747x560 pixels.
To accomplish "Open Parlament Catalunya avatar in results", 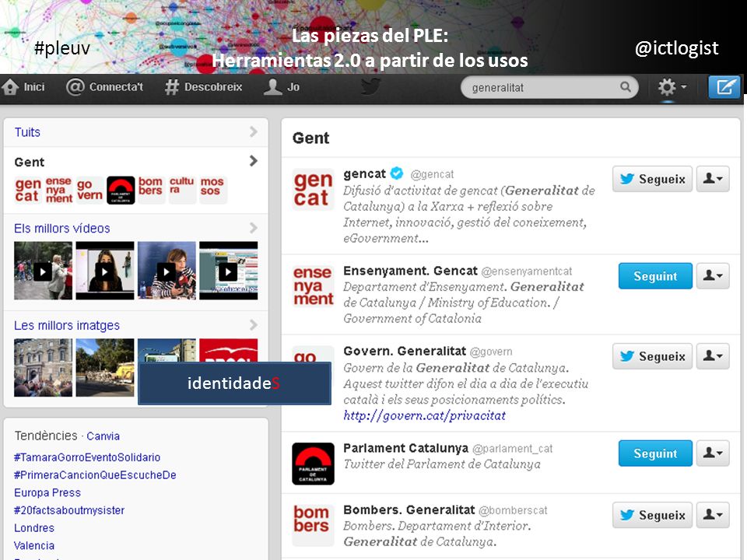I will coord(313,464).
